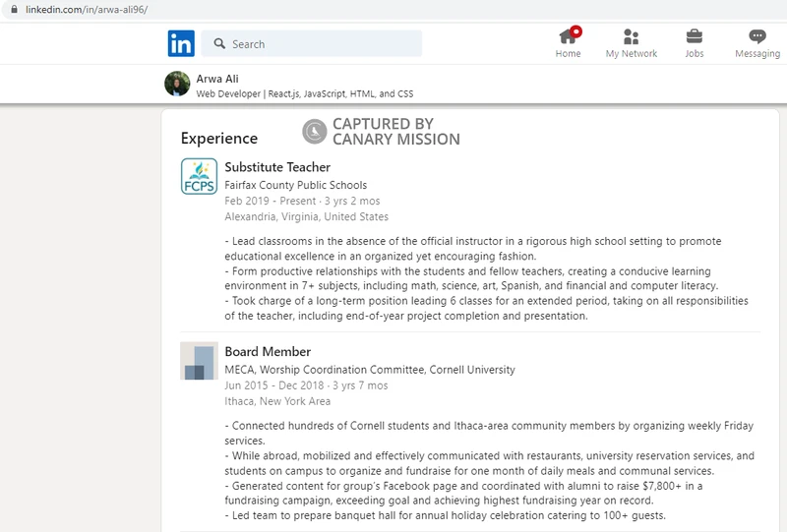Open MECA, Worship Coordination Committee, Cornell University link
This screenshot has width=787, height=532.
click(370, 370)
